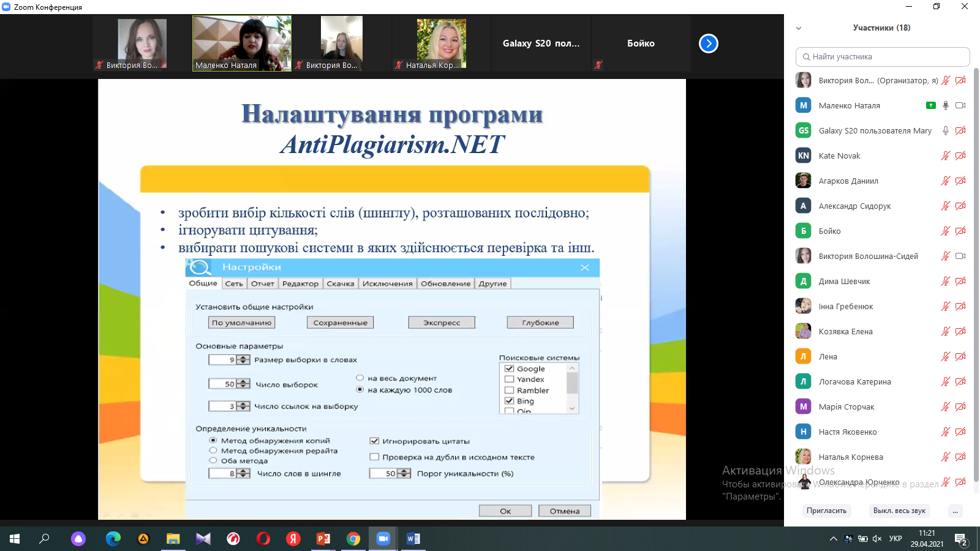Switch to the Отчет tab in Настройки
Viewport: 980px width, 551px height.
coord(262,283)
